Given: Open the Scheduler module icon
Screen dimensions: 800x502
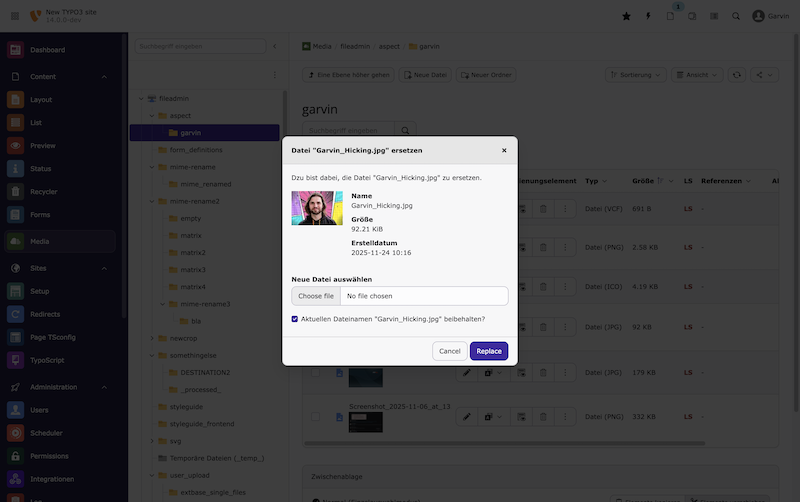Looking at the screenshot, I should pyautogui.click(x=15, y=433).
